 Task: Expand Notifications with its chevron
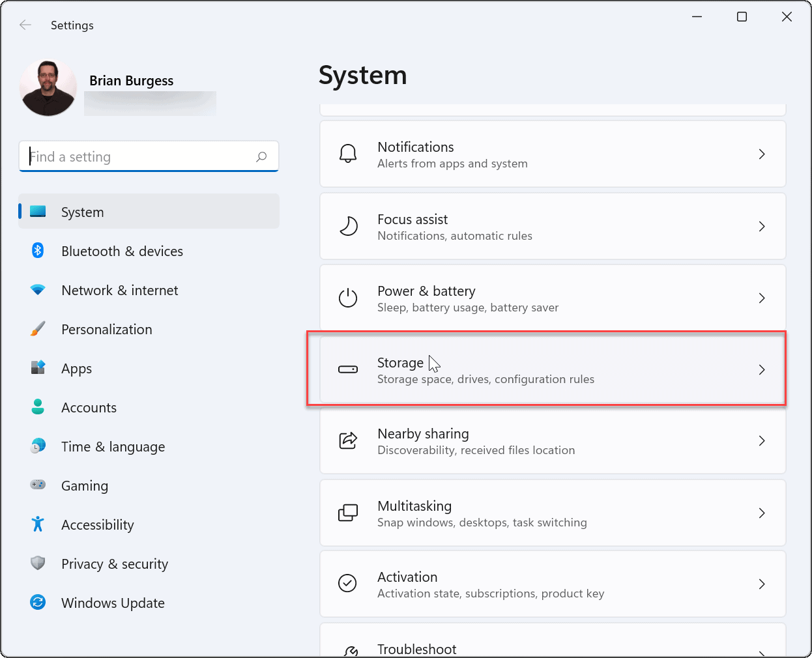(762, 154)
